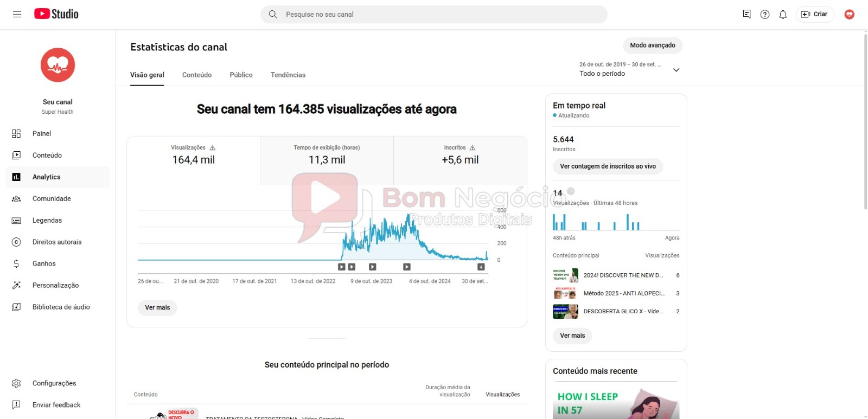This screenshot has height=419, width=868.
Task: Click the Modo avançado button
Action: point(652,46)
